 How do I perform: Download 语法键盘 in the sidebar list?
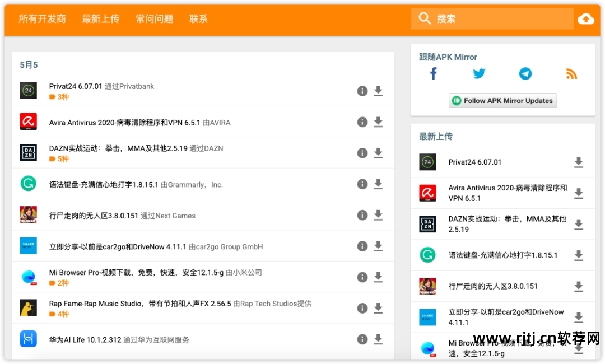[578, 255]
